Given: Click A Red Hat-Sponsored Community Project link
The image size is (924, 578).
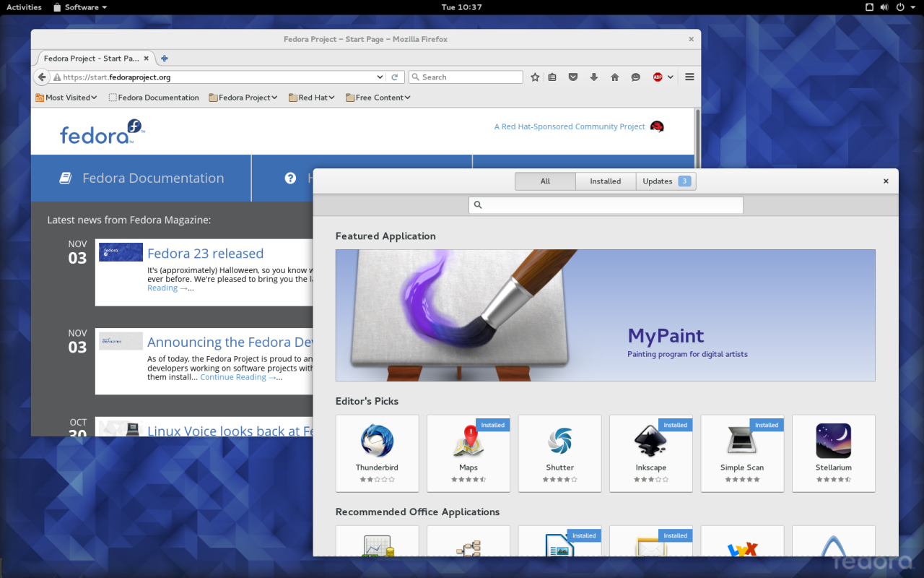Looking at the screenshot, I should point(570,126).
